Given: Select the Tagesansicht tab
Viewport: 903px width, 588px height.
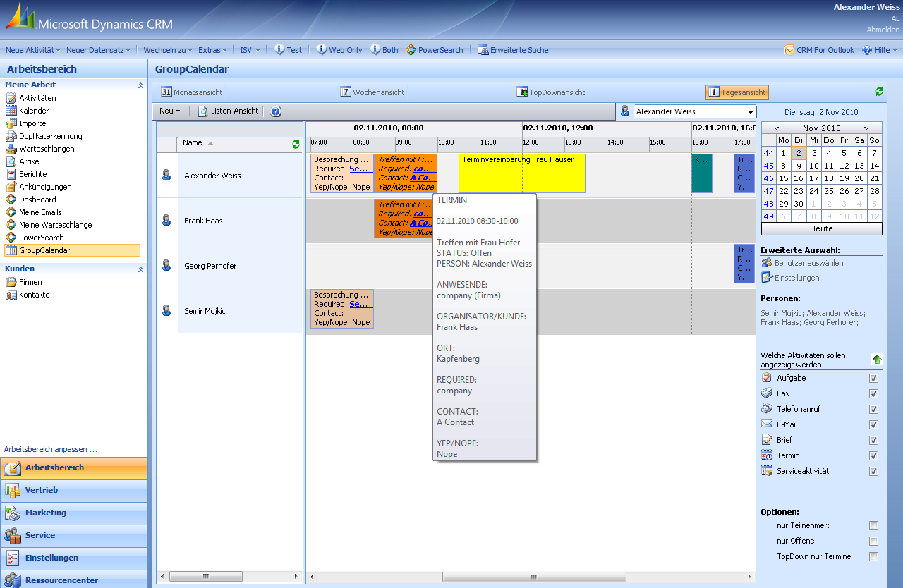Looking at the screenshot, I should 737,92.
